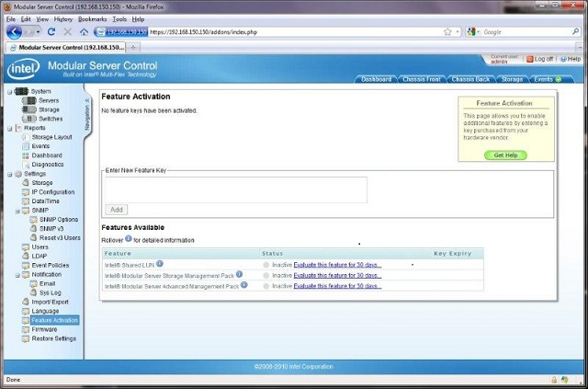The height and width of the screenshot is (389, 588).
Task: Click the Events icon under Reports
Action: (x=26, y=146)
